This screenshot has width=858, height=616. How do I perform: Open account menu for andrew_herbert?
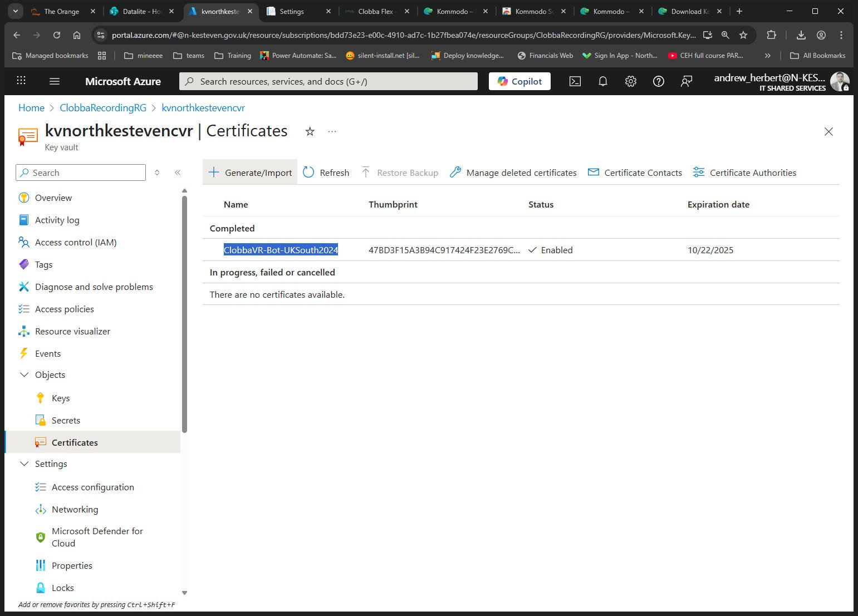(781, 81)
